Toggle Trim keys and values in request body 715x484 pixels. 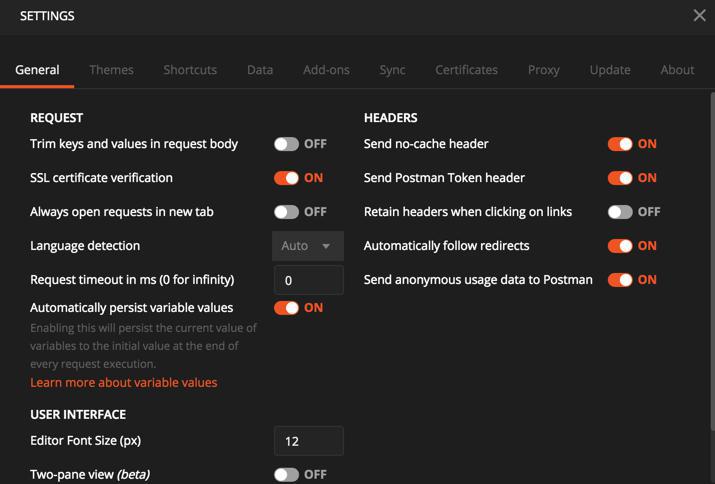(287, 144)
